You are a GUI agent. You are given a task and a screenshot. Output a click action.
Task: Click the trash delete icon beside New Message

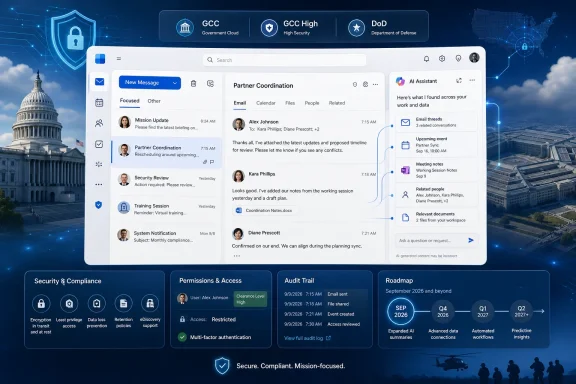(194, 84)
